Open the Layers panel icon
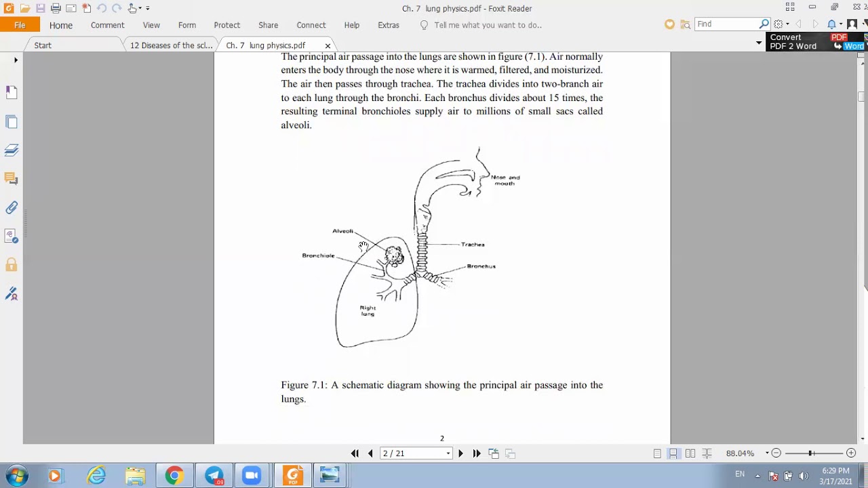This screenshot has height=488, width=868. pyautogui.click(x=12, y=150)
